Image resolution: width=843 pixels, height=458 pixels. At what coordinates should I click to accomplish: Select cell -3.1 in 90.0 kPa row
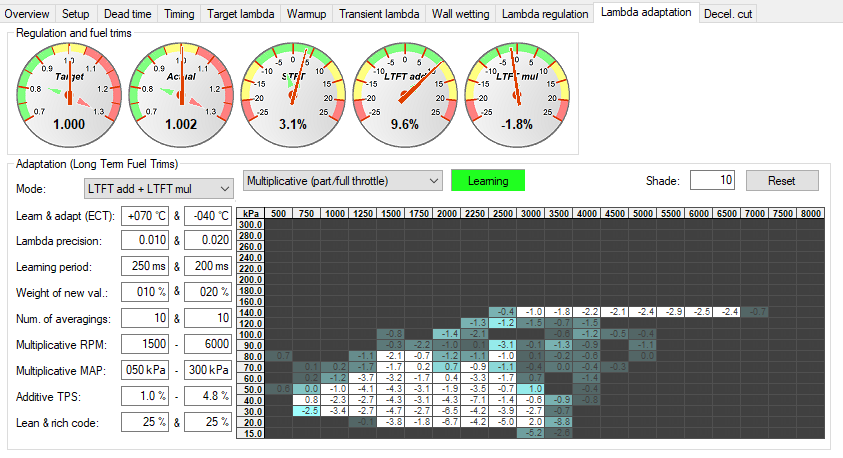click(x=503, y=345)
